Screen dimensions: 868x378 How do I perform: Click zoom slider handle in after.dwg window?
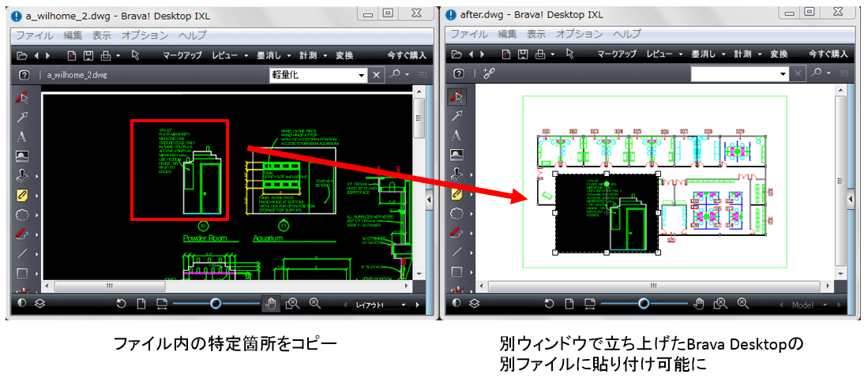pos(643,303)
